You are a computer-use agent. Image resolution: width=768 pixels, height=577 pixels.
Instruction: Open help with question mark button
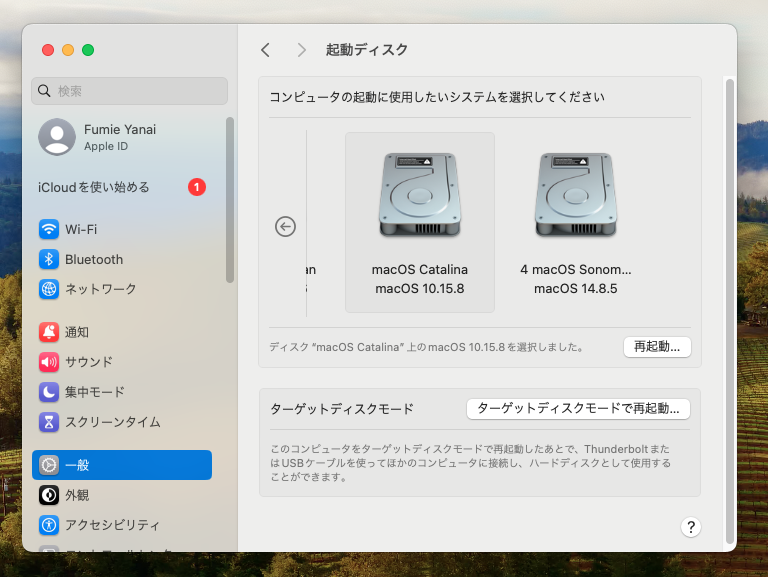[690, 527]
